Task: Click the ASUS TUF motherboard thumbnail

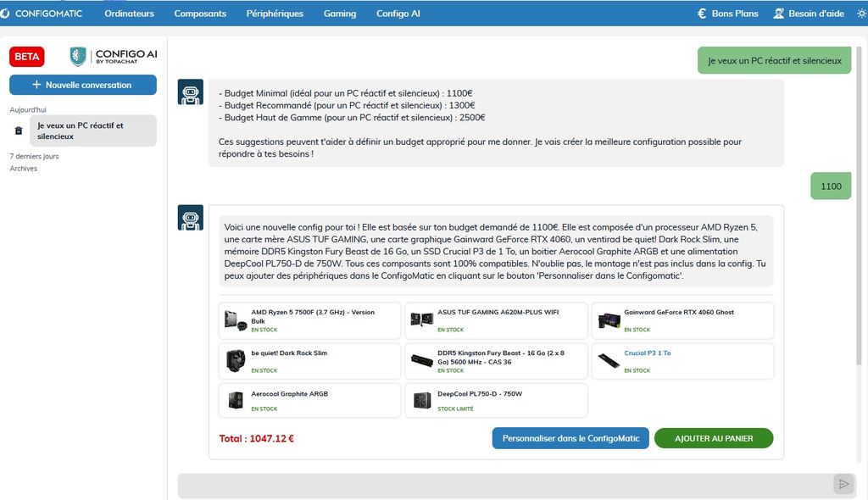Action: tap(422, 319)
